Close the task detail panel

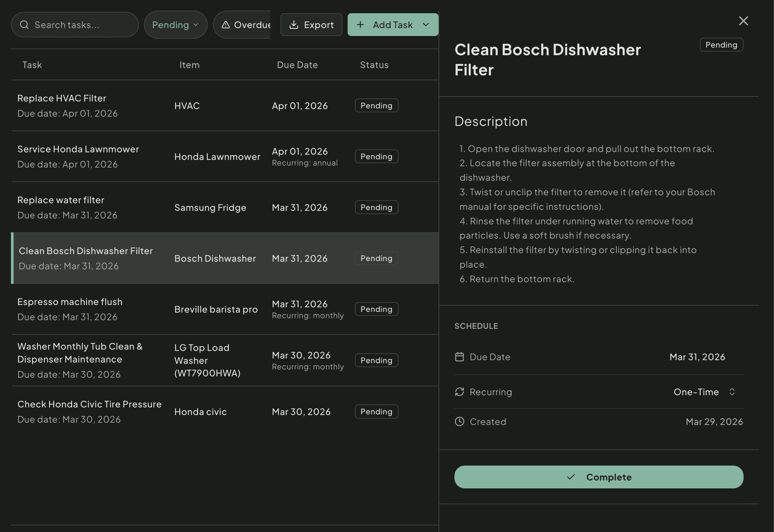click(743, 21)
